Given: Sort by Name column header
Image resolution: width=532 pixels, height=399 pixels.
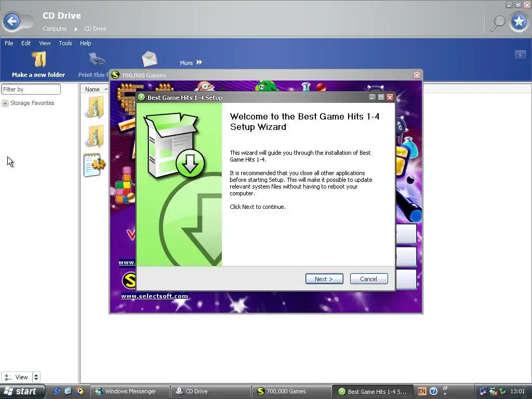Looking at the screenshot, I should pyautogui.click(x=92, y=89).
